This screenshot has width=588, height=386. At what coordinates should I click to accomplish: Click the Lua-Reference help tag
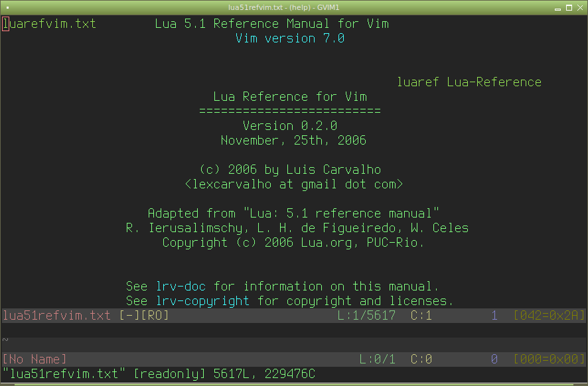[x=494, y=82]
